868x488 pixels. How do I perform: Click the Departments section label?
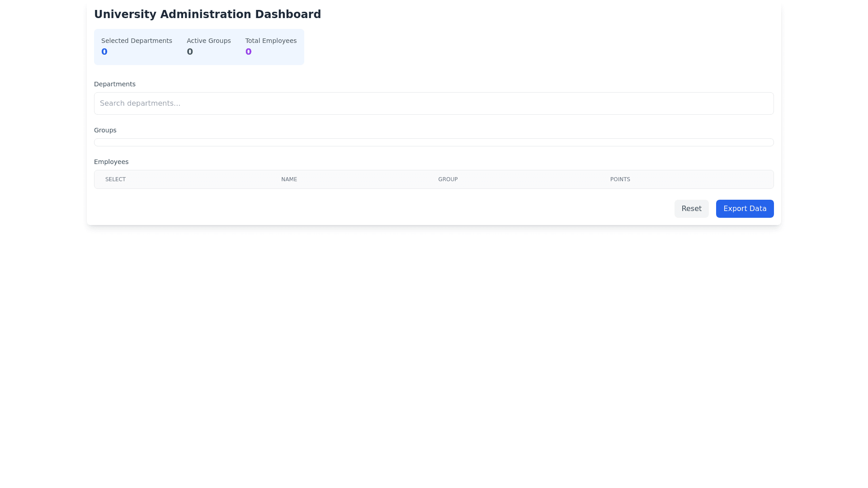[115, 84]
